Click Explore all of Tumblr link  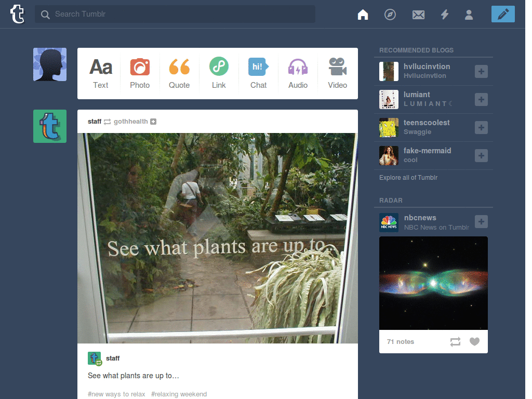tap(408, 178)
